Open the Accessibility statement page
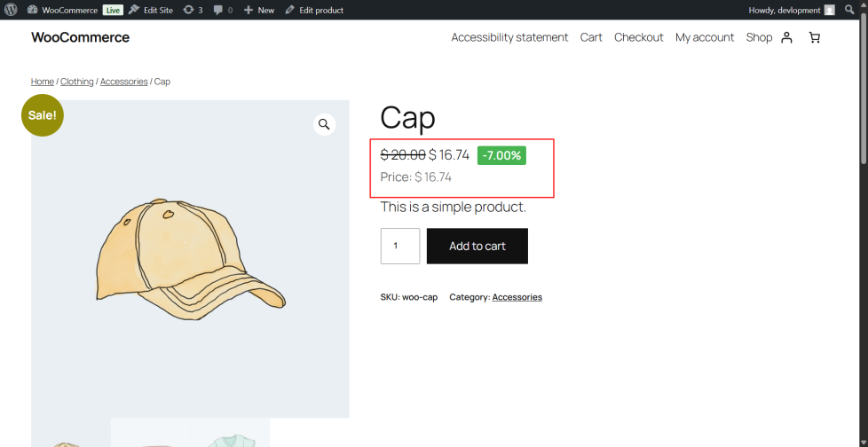The width and height of the screenshot is (868, 447). (x=509, y=37)
